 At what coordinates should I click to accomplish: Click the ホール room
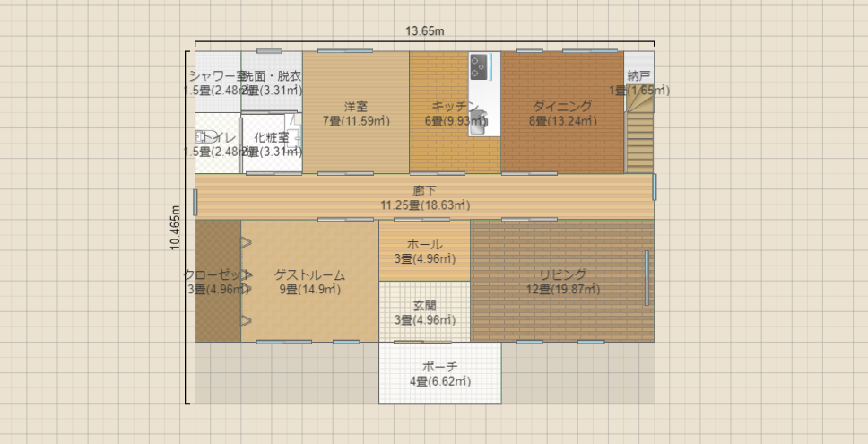[x=424, y=250]
